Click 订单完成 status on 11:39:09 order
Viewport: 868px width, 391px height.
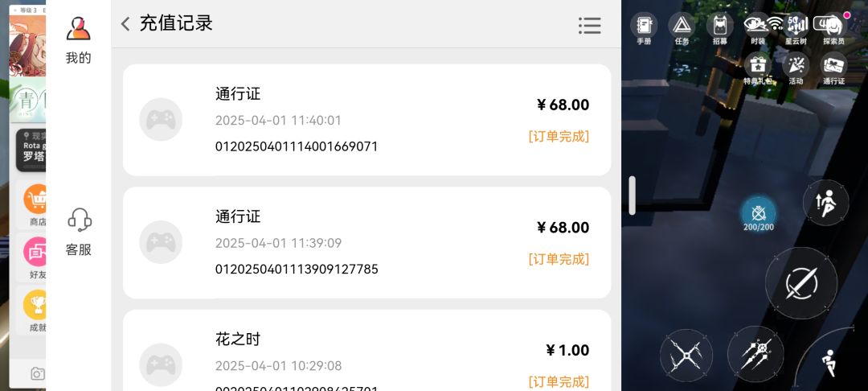559,258
